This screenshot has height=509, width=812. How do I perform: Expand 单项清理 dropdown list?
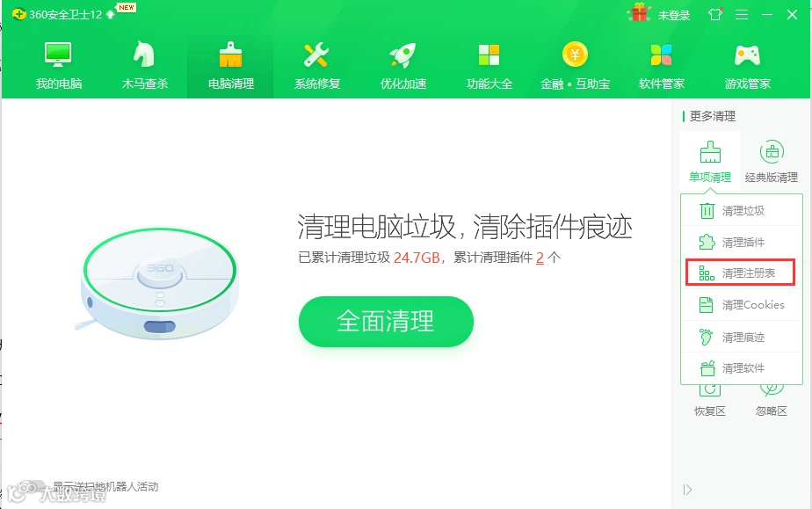(x=710, y=161)
